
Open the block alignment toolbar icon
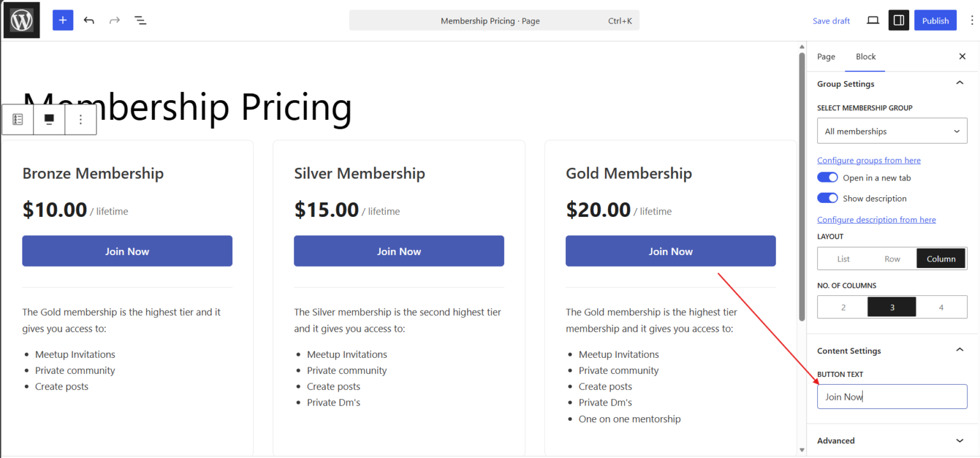(x=49, y=119)
